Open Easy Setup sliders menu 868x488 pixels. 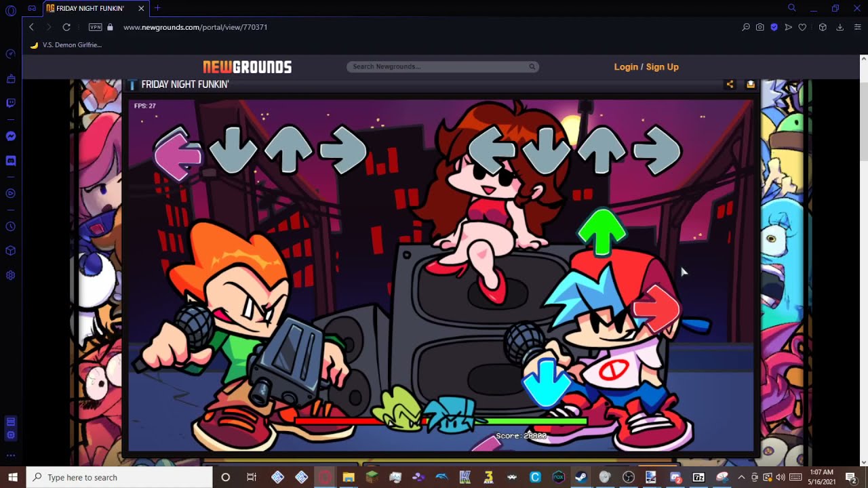[x=857, y=27]
